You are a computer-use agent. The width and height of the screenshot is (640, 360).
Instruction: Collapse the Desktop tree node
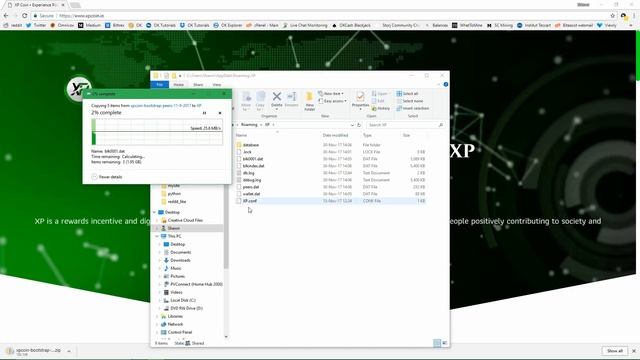155,212
